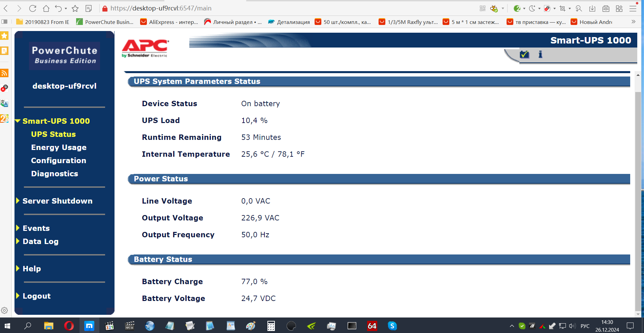The width and height of the screenshot is (644, 333).
Task: Click the '226,9 VAC' output voltage value
Action: point(260,218)
